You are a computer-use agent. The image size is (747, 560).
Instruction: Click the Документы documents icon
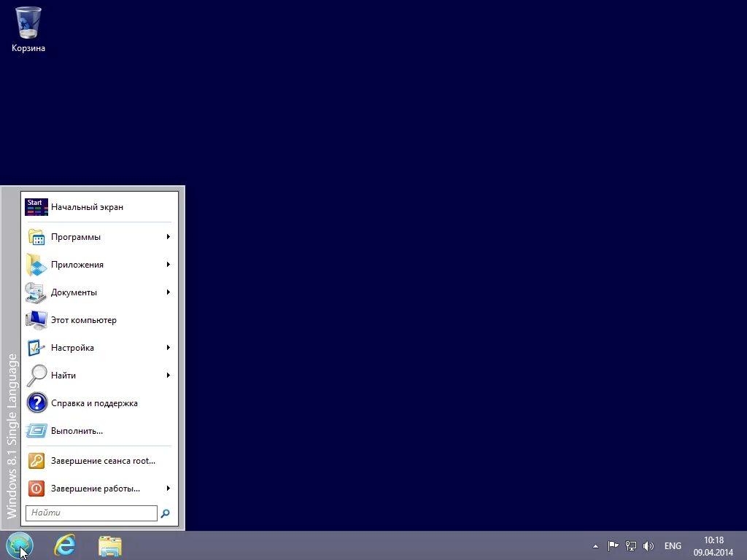(x=36, y=292)
